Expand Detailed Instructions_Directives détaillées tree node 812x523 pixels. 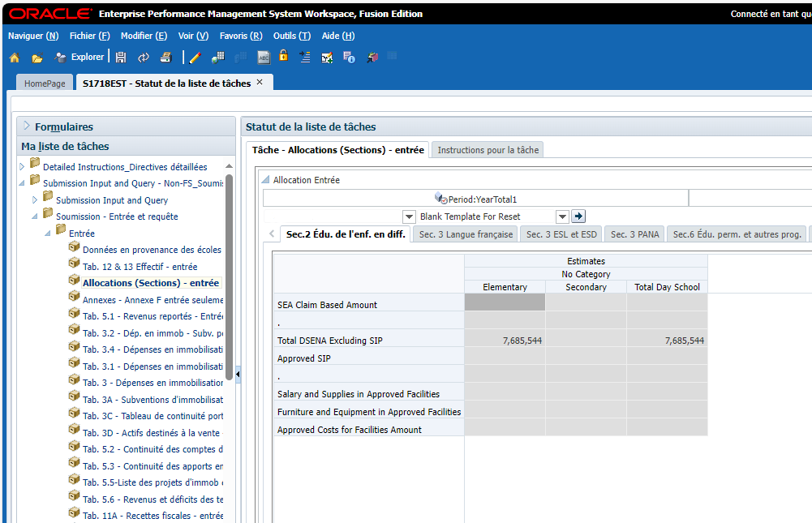tap(23, 167)
